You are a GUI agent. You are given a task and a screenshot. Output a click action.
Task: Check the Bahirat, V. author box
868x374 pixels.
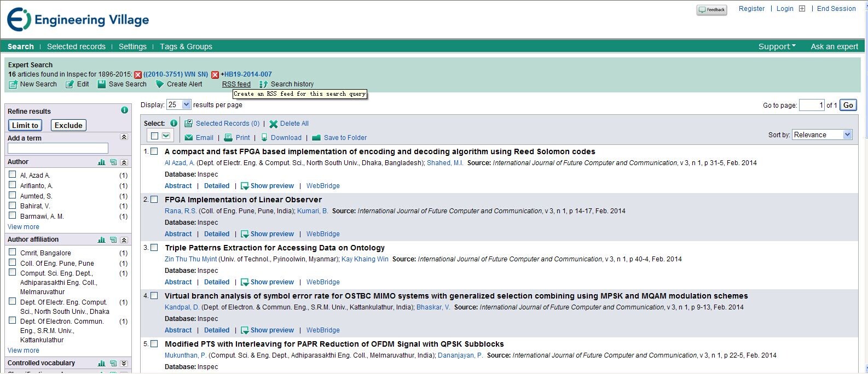coord(12,205)
